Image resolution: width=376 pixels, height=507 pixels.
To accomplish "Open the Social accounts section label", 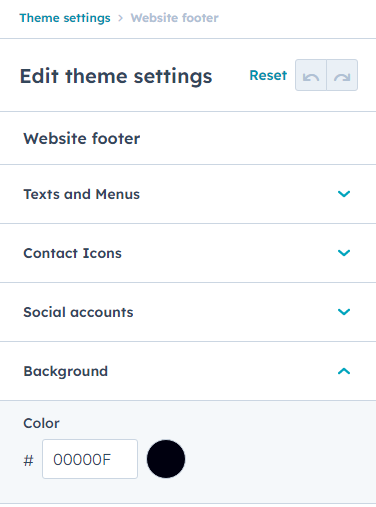I will [x=78, y=312].
